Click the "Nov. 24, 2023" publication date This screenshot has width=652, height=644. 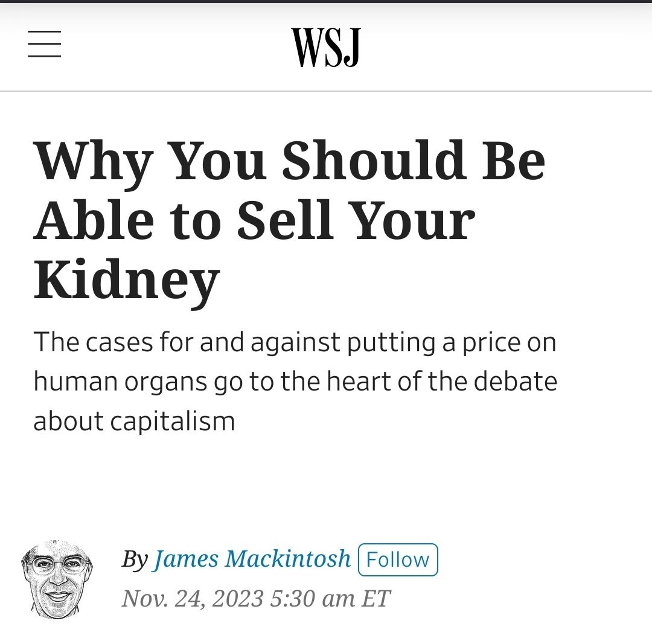[x=193, y=599]
